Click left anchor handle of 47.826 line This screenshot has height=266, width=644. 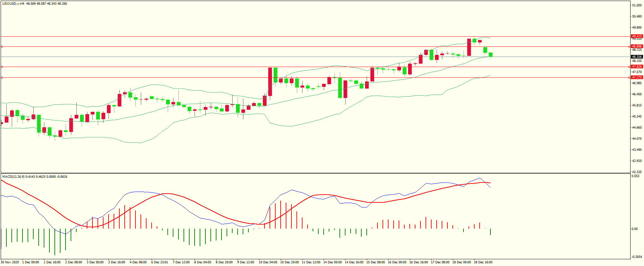pyautogui.click(x=2, y=67)
